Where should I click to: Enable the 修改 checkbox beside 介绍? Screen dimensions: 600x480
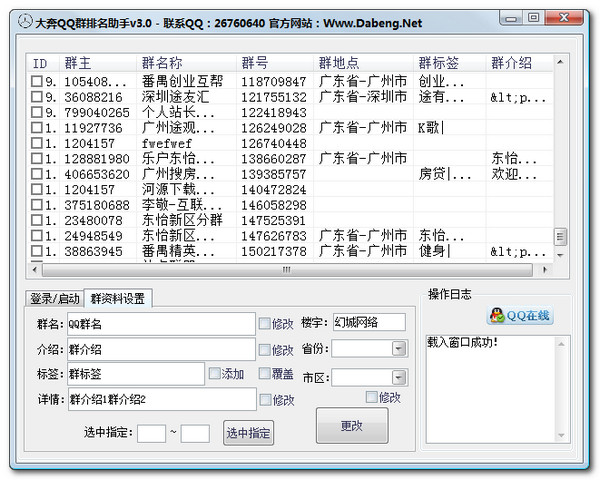pos(264,349)
